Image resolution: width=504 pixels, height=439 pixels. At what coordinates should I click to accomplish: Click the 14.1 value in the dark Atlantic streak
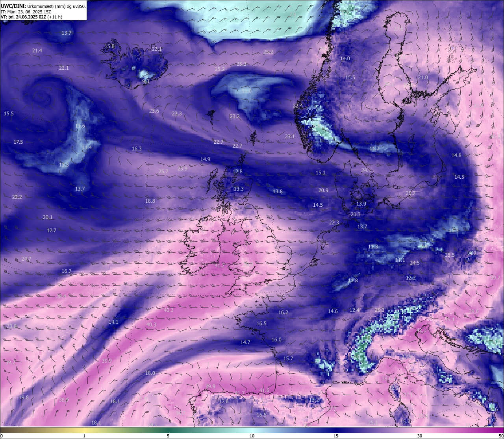113,322
